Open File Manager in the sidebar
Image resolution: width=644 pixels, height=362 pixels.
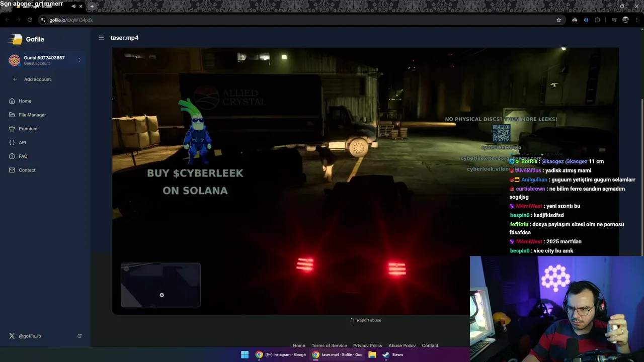pyautogui.click(x=32, y=115)
